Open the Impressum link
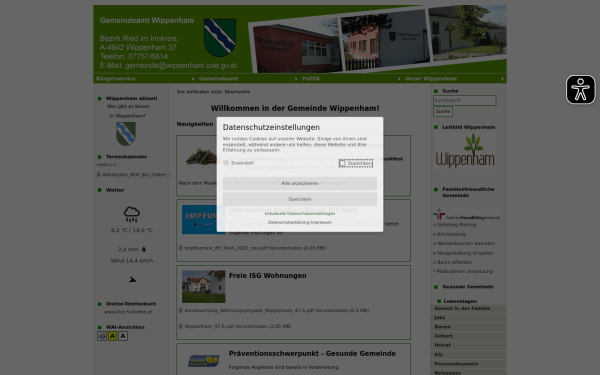The height and width of the screenshot is (375, 600). [321, 222]
